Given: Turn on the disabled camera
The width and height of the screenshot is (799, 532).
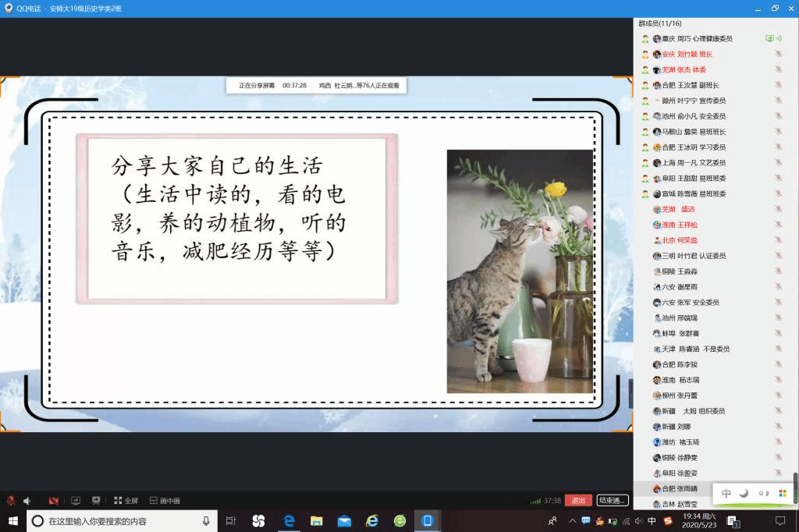Looking at the screenshot, I should coord(54,501).
